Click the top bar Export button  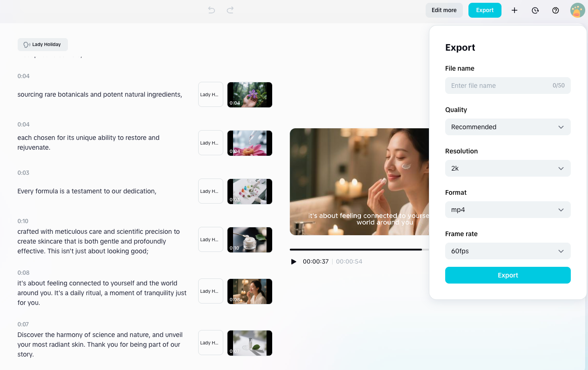[485, 10]
